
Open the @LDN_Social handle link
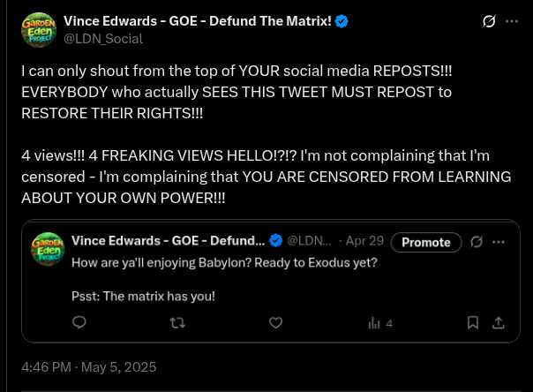103,39
